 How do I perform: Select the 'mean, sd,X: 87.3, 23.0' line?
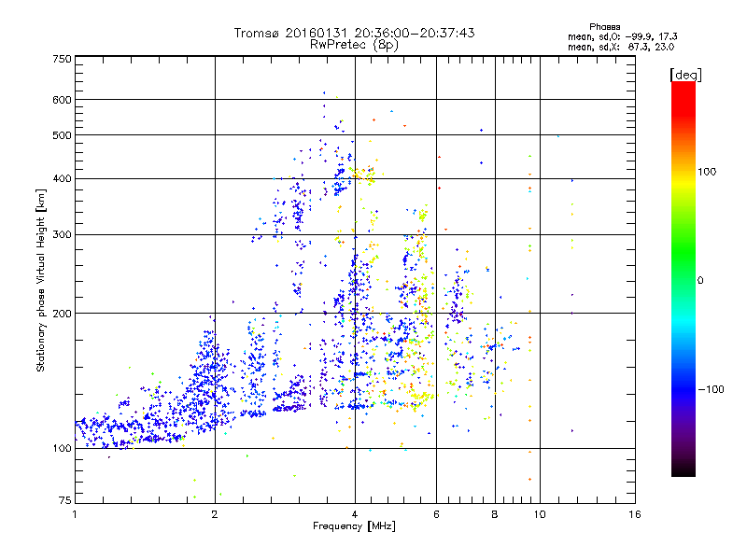pos(621,47)
